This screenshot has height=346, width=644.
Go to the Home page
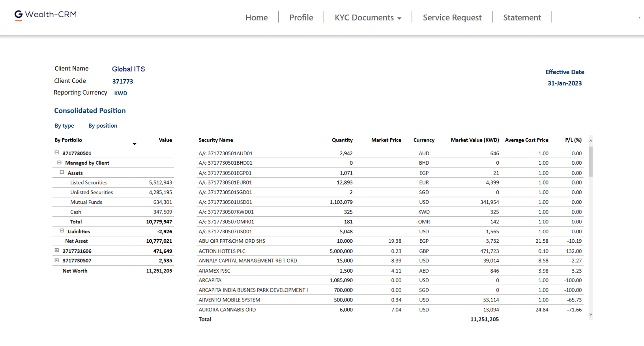pos(256,17)
